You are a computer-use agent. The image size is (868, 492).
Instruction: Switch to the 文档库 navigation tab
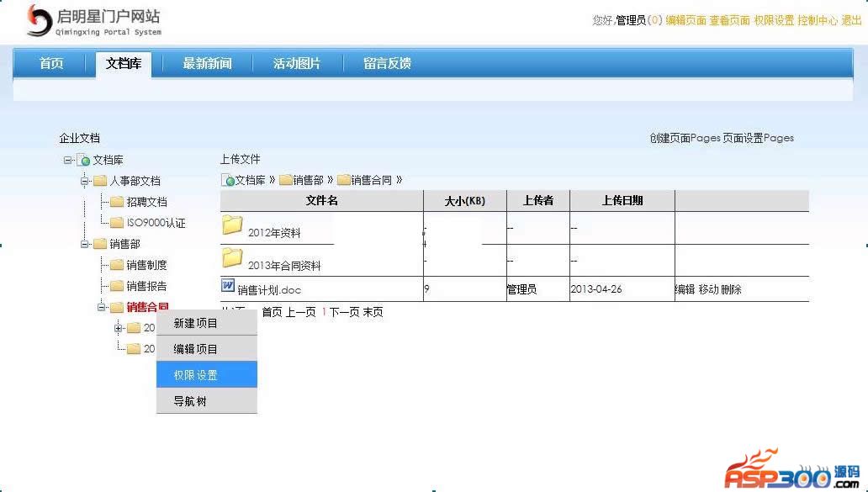[124, 64]
